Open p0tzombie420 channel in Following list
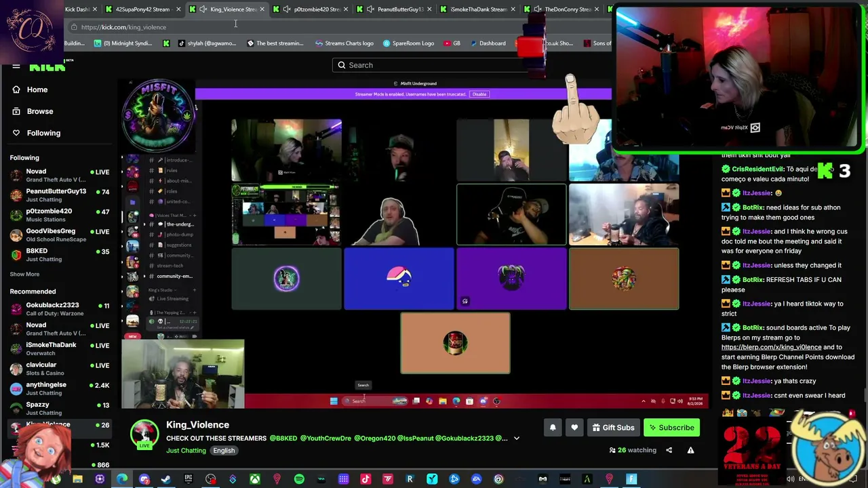 60,215
